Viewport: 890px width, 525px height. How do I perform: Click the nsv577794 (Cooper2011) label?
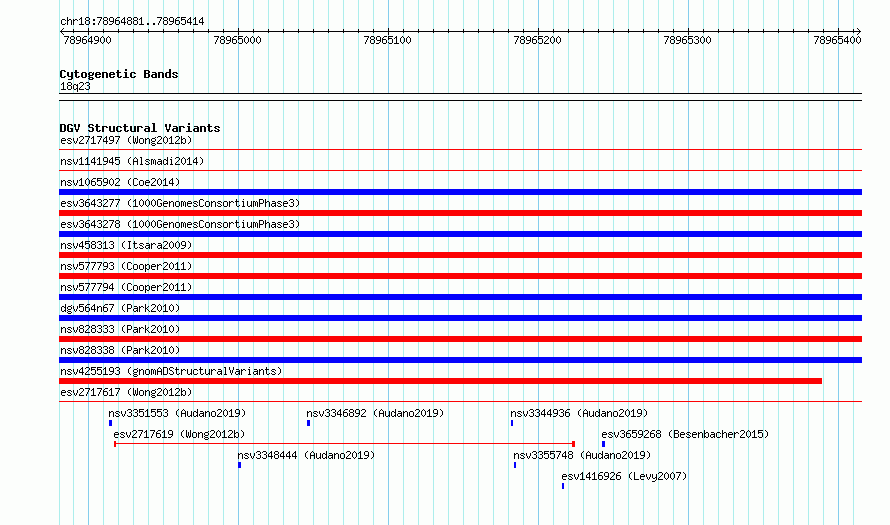click(x=126, y=287)
